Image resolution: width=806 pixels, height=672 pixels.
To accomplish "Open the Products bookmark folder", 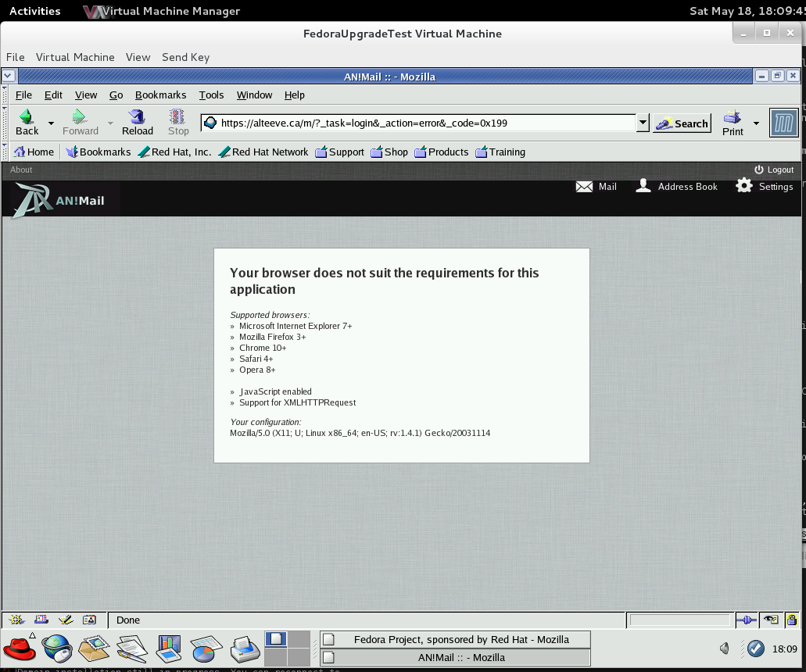I will 442,152.
